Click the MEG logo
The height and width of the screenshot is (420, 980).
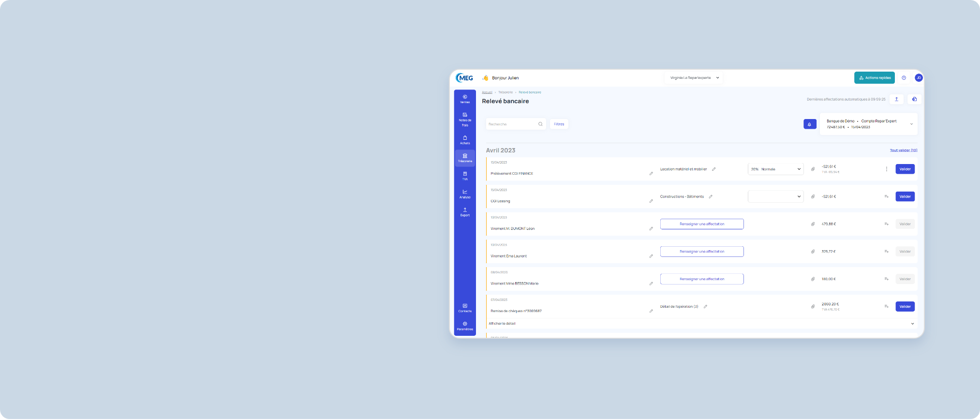tap(465, 78)
